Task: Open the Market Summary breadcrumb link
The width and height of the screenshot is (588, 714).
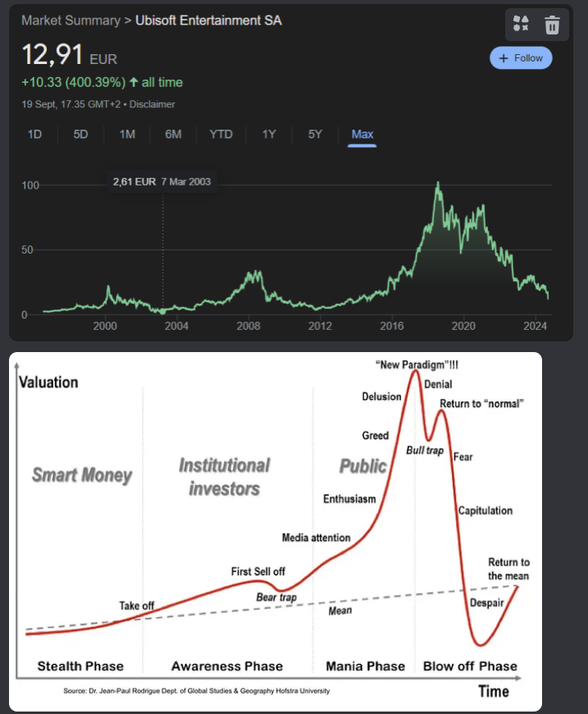Action: [71, 21]
